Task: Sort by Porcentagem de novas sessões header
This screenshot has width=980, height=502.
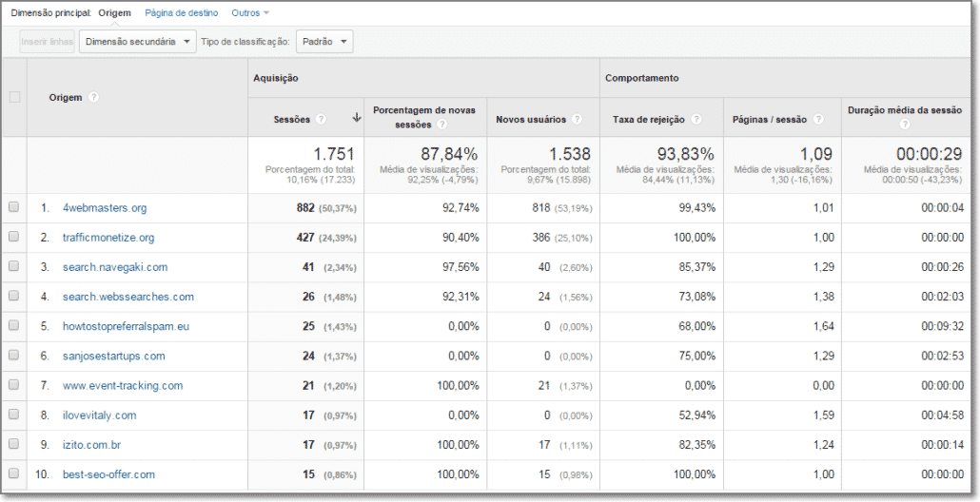Action: point(424,117)
